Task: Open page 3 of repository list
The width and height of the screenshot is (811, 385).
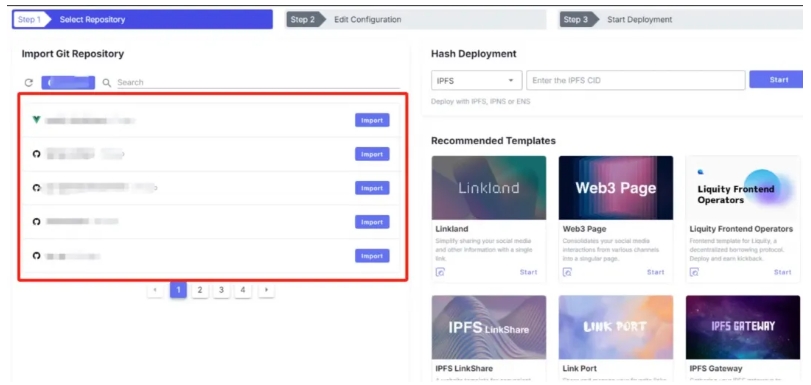Action: click(x=221, y=290)
